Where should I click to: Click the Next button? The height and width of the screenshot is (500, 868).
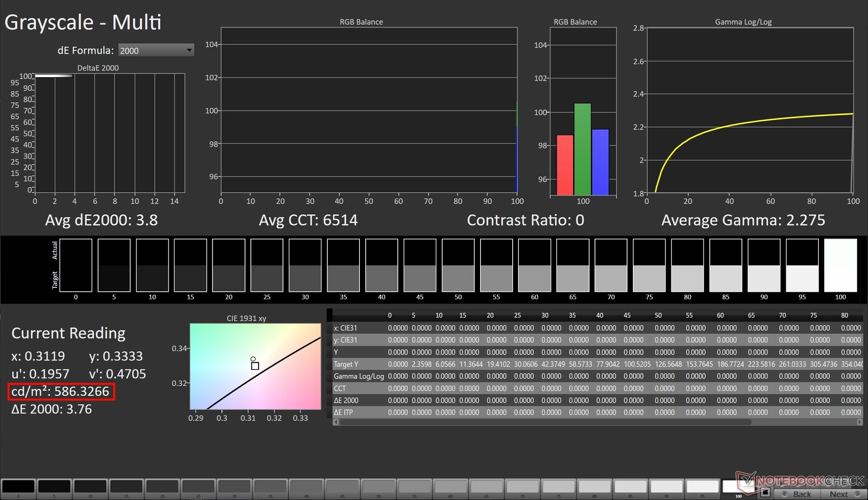tap(844, 494)
